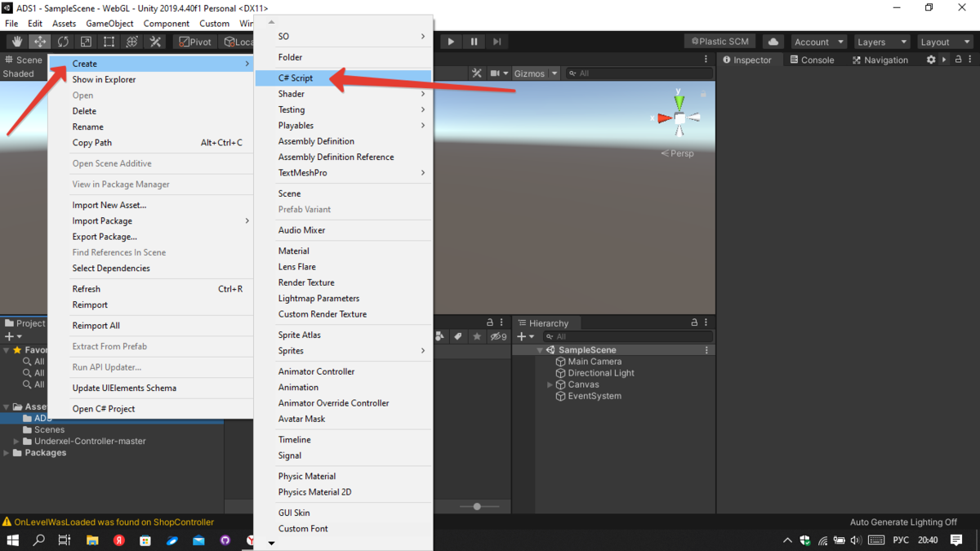Expand the Canvas object in Hierarchy

550,384
